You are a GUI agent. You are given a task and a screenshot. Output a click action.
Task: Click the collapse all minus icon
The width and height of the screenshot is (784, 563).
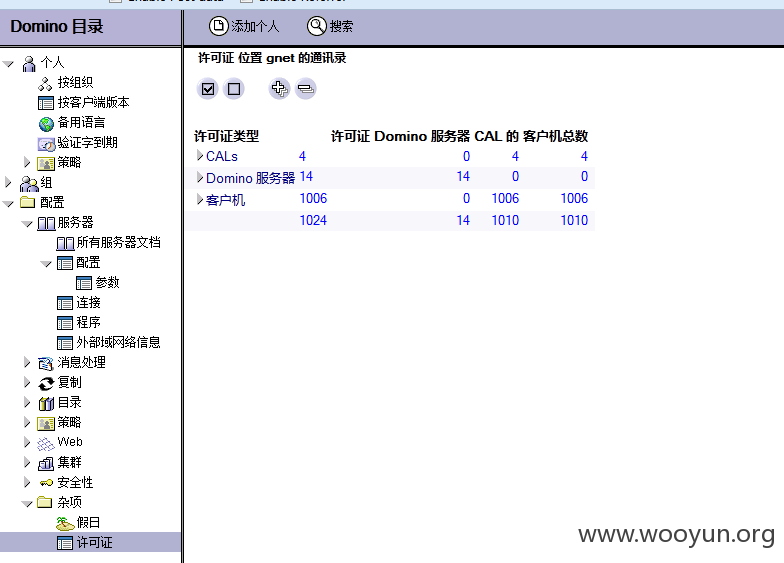(x=306, y=89)
